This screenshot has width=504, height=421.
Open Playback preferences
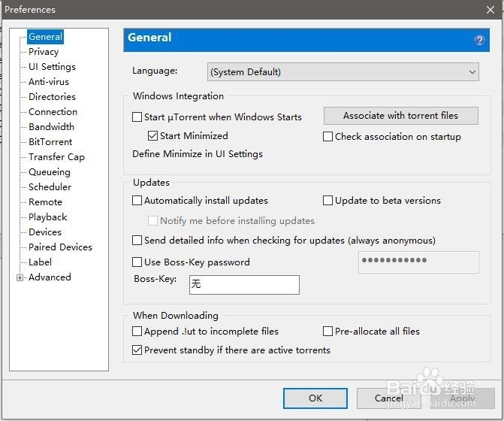coord(48,217)
